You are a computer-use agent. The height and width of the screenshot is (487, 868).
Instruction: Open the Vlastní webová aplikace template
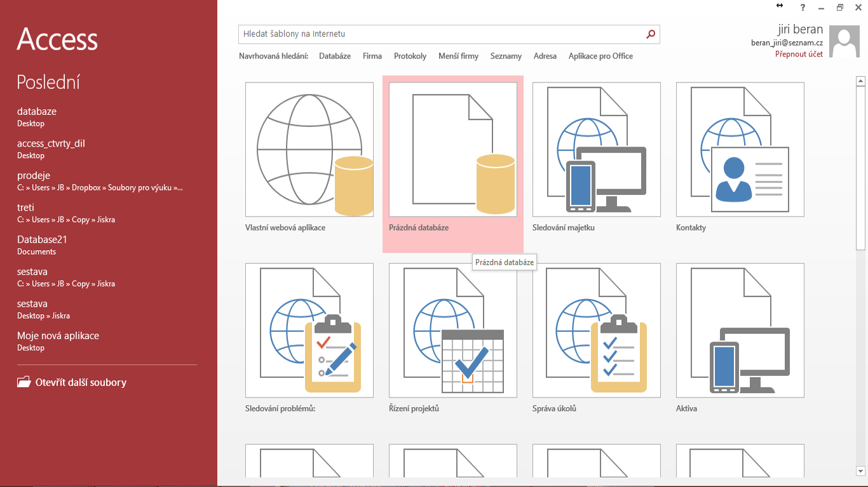(x=309, y=150)
